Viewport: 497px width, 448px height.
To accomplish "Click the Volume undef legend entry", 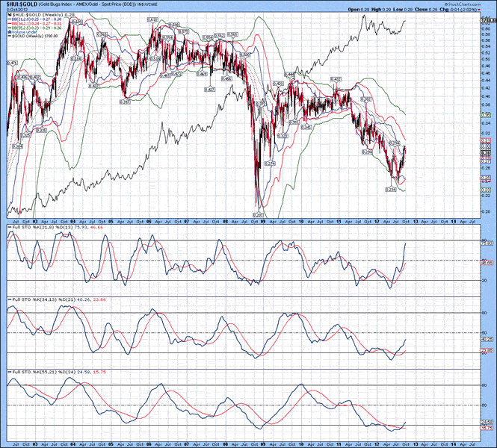I will pos(25,31).
